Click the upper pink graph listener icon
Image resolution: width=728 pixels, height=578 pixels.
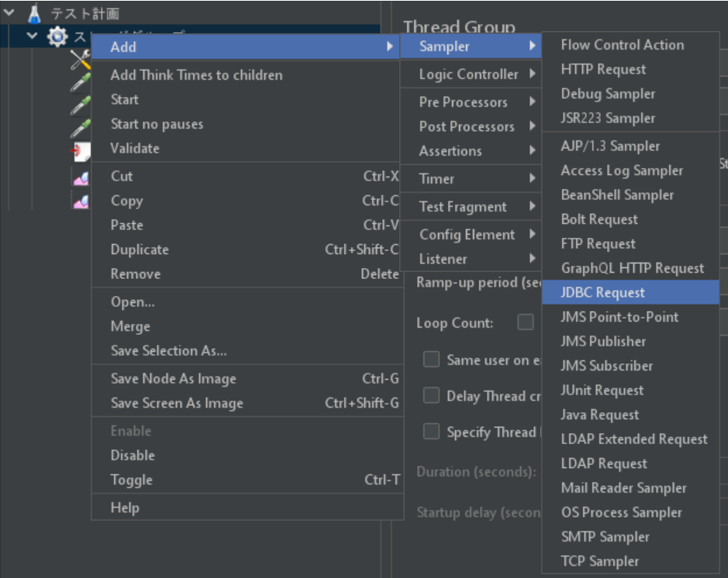tap(80, 178)
